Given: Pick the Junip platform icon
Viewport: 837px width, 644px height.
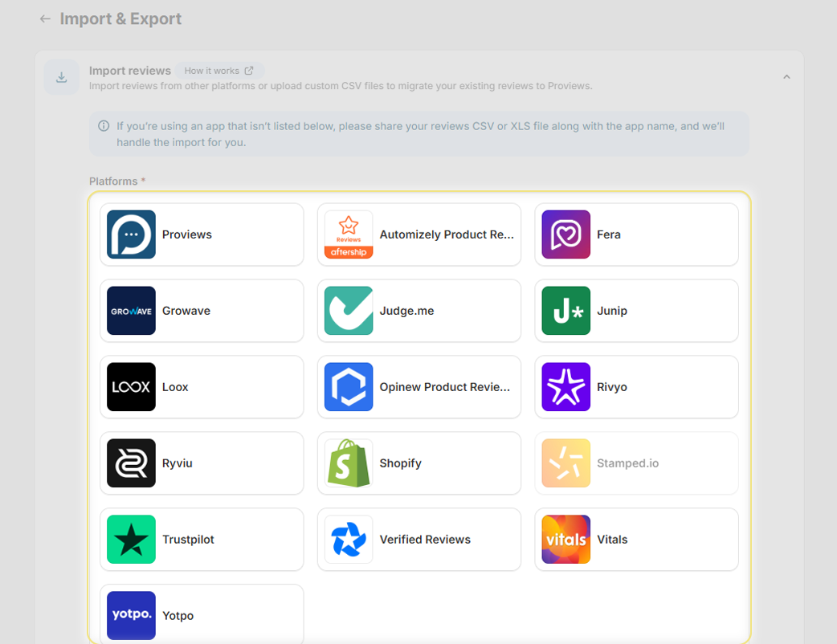Looking at the screenshot, I should click(x=565, y=310).
